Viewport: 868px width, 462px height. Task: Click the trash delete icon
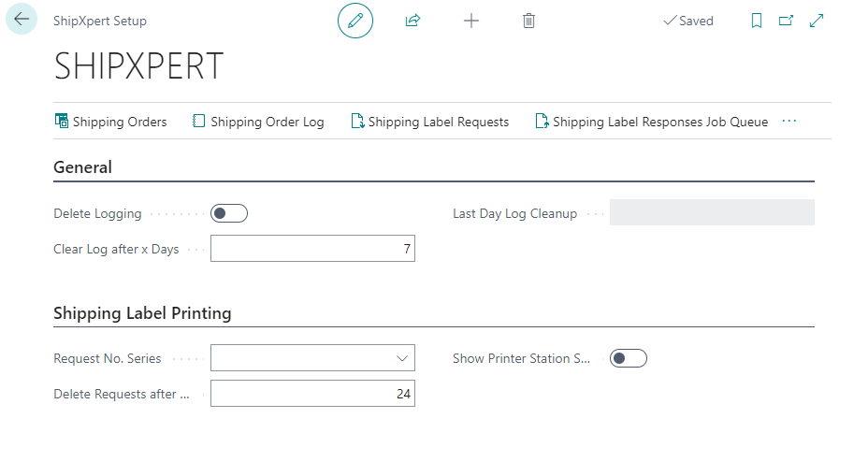(x=528, y=21)
